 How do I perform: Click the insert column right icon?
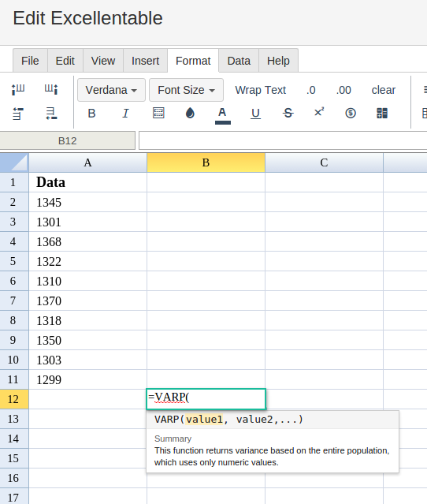tap(51, 89)
